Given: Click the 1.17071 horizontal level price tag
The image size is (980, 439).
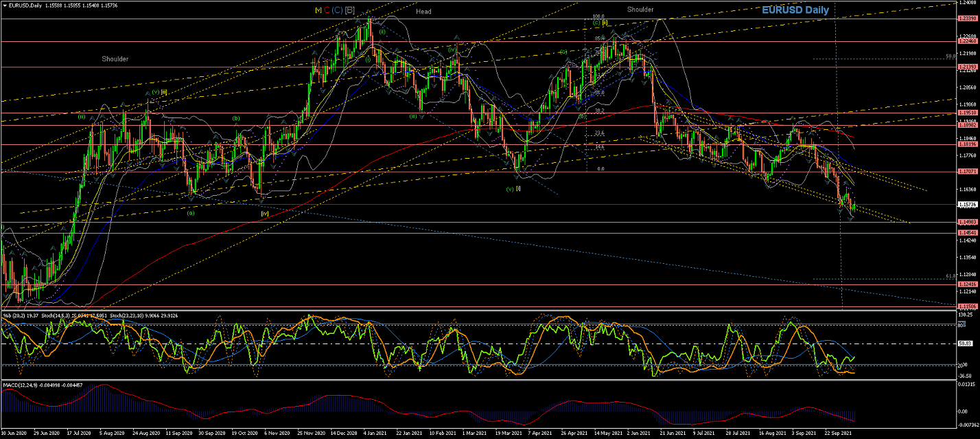Looking at the screenshot, I should click(x=966, y=172).
